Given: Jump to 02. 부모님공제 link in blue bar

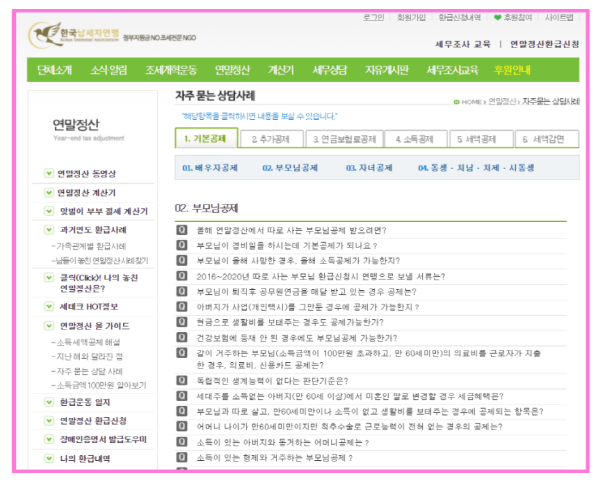Looking at the screenshot, I should click(290, 168).
